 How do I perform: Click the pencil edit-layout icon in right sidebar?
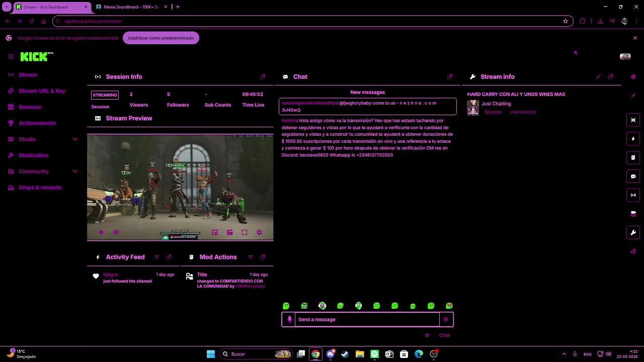click(x=633, y=96)
